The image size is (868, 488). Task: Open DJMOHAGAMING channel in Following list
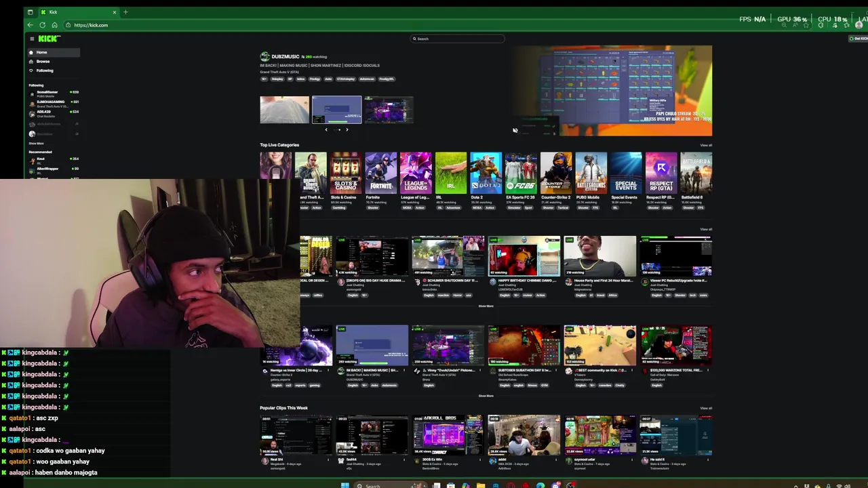(x=54, y=103)
